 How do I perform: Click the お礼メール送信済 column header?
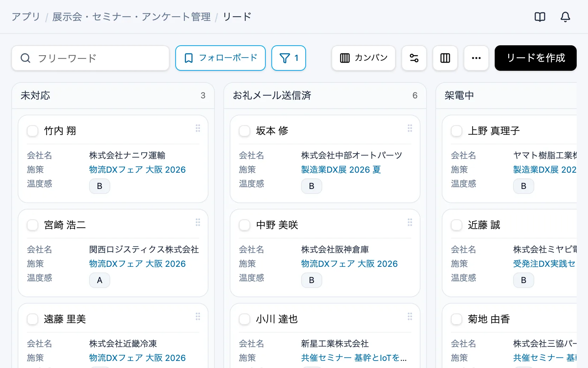tap(325, 96)
